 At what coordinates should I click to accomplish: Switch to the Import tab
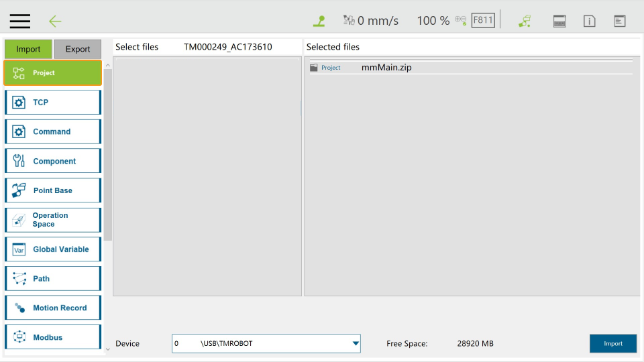pyautogui.click(x=28, y=49)
